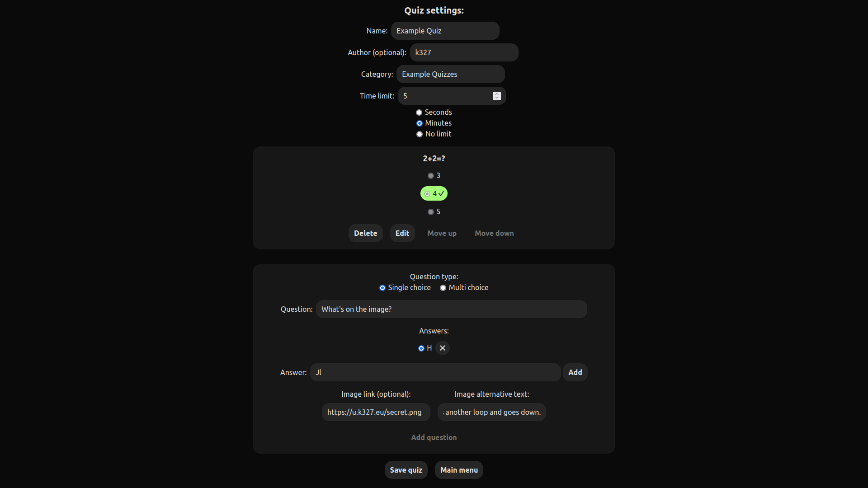Switch question type to Multi choice
The width and height of the screenshot is (868, 488).
point(443,288)
